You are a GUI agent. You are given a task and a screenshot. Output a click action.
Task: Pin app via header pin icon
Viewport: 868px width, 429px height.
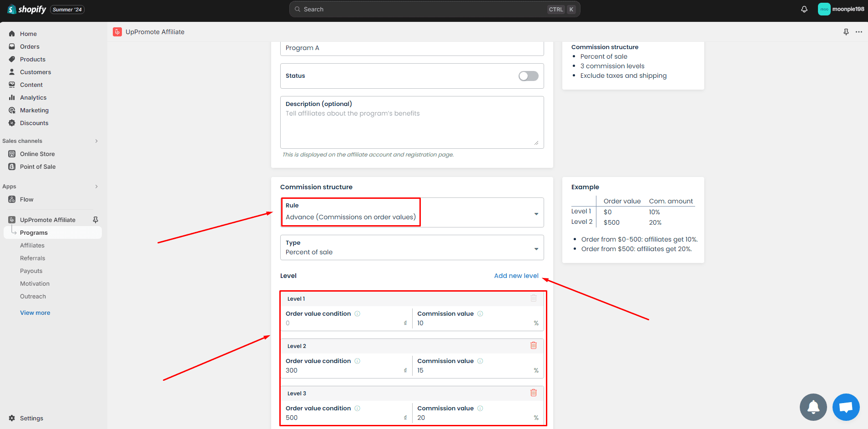click(846, 32)
